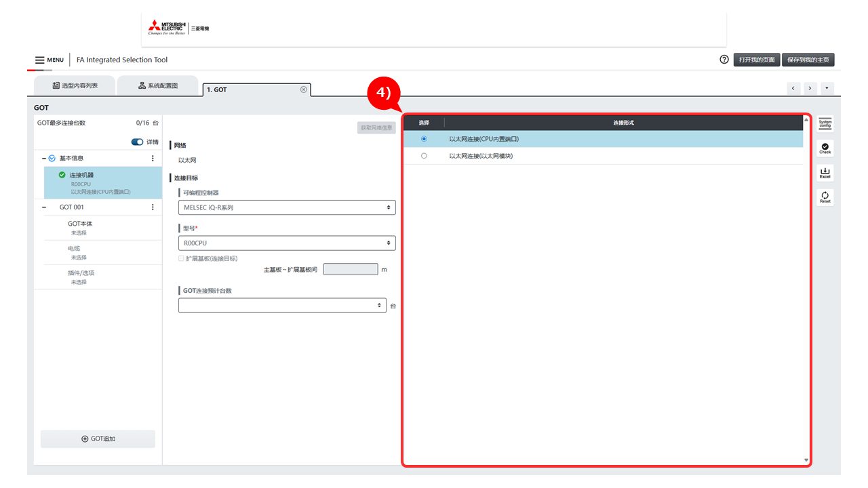Open options menu for 基本信息

coord(153,158)
